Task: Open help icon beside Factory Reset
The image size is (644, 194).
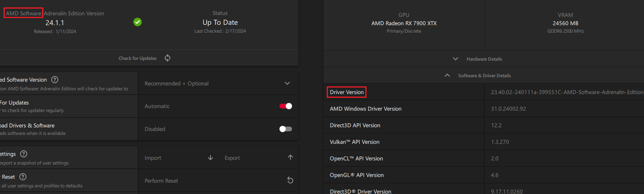Action: click(x=23, y=177)
